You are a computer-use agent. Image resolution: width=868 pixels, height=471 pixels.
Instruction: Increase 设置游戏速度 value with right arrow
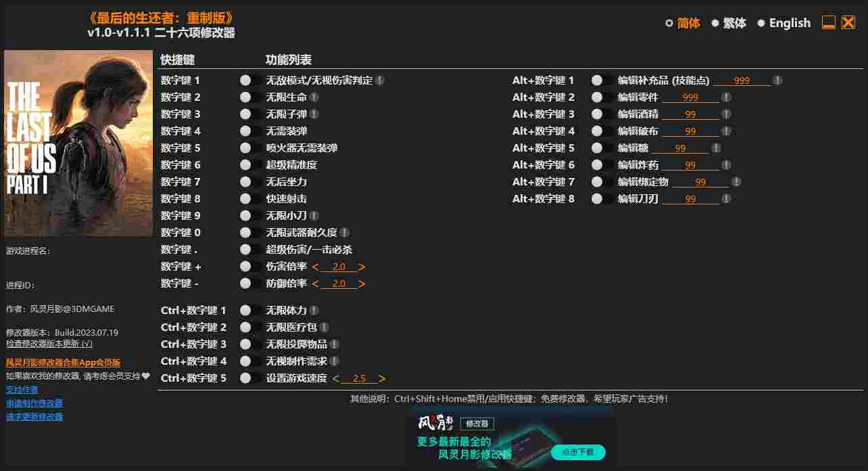click(x=383, y=378)
